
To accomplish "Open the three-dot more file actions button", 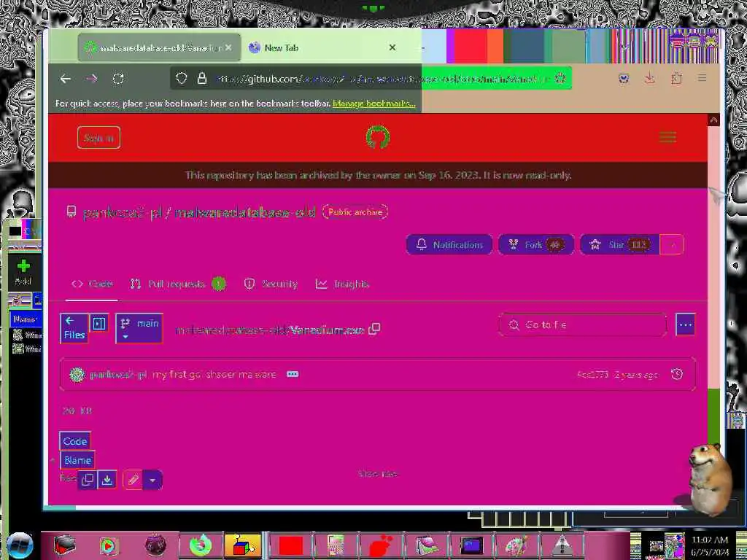I will (x=686, y=324).
